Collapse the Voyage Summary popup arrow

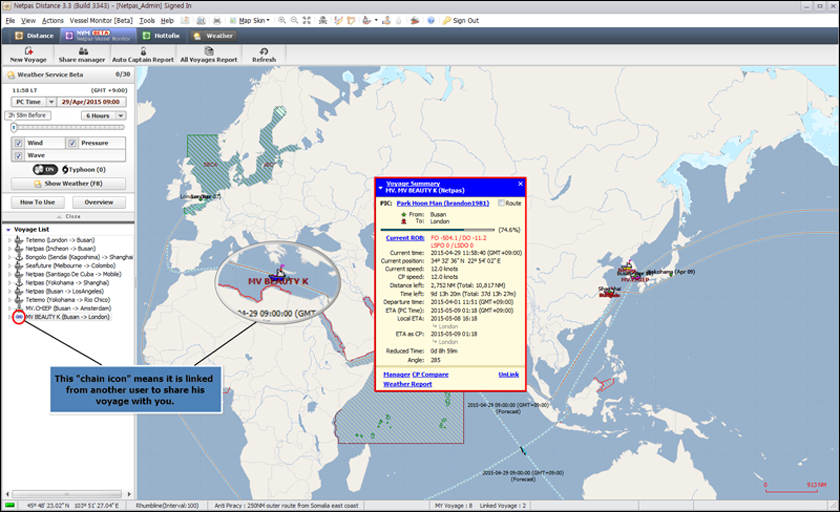tap(380, 187)
